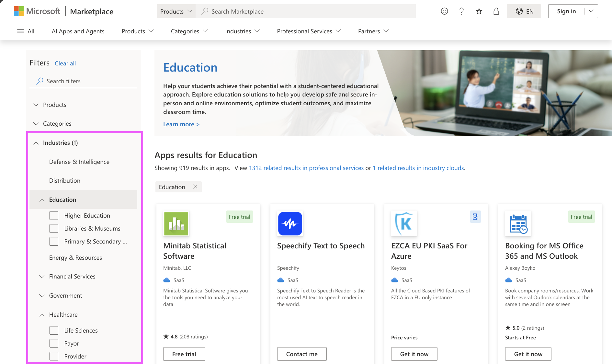Click the EN language globe button
Image resolution: width=612 pixels, height=364 pixels.
(x=524, y=11)
